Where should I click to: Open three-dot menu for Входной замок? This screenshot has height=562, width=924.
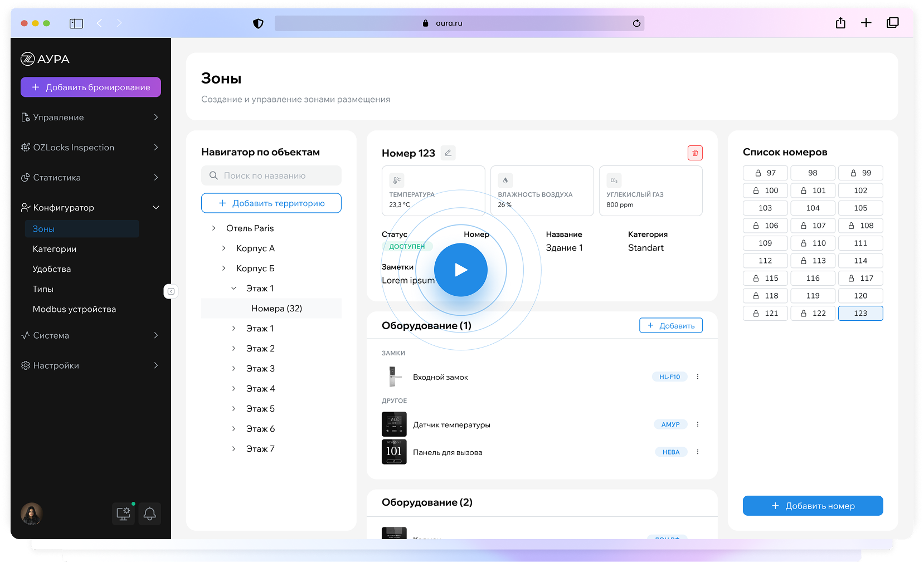(x=697, y=377)
